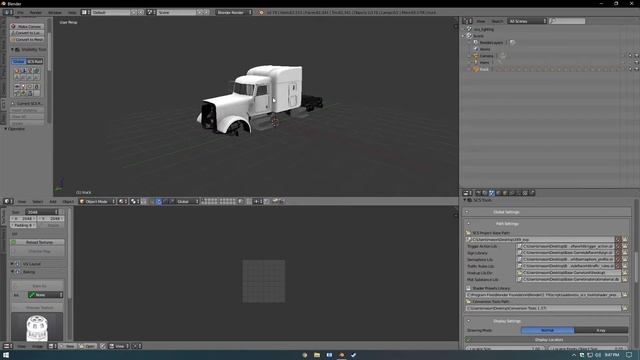The image size is (640, 360).
Task: Open the Windows notification center
Action: pos(629,355)
